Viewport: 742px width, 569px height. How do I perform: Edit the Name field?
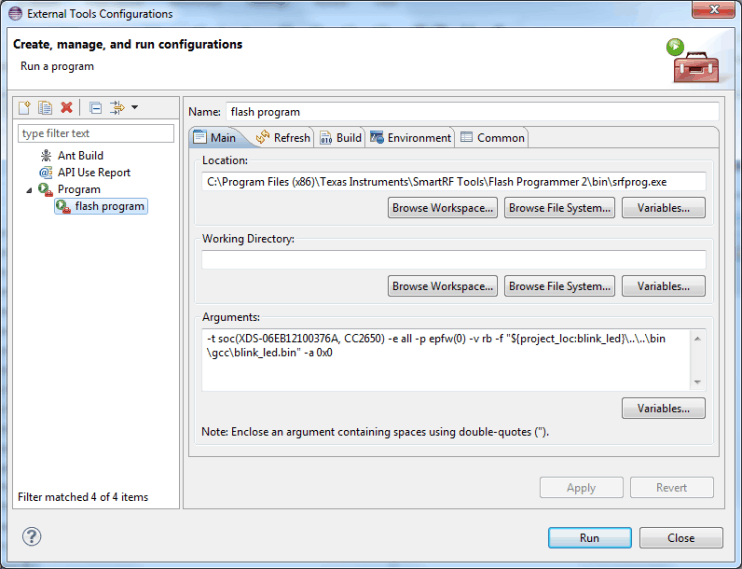point(472,112)
